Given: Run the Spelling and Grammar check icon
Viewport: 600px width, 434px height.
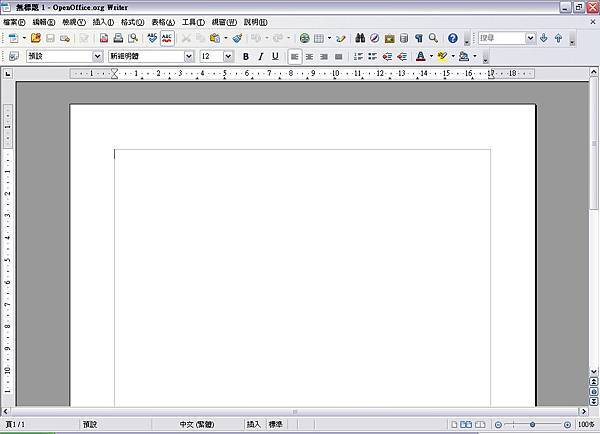Looking at the screenshot, I should click(x=152, y=38).
